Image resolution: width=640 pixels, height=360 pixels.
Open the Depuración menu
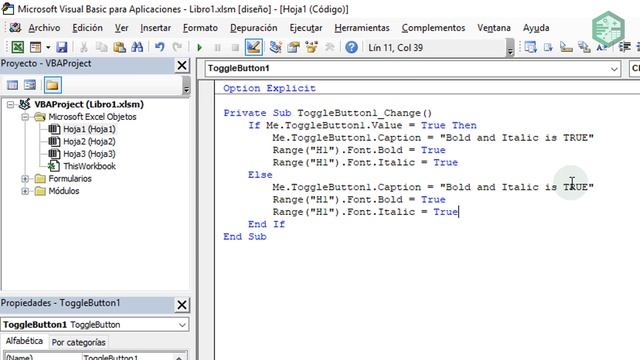coord(253,28)
